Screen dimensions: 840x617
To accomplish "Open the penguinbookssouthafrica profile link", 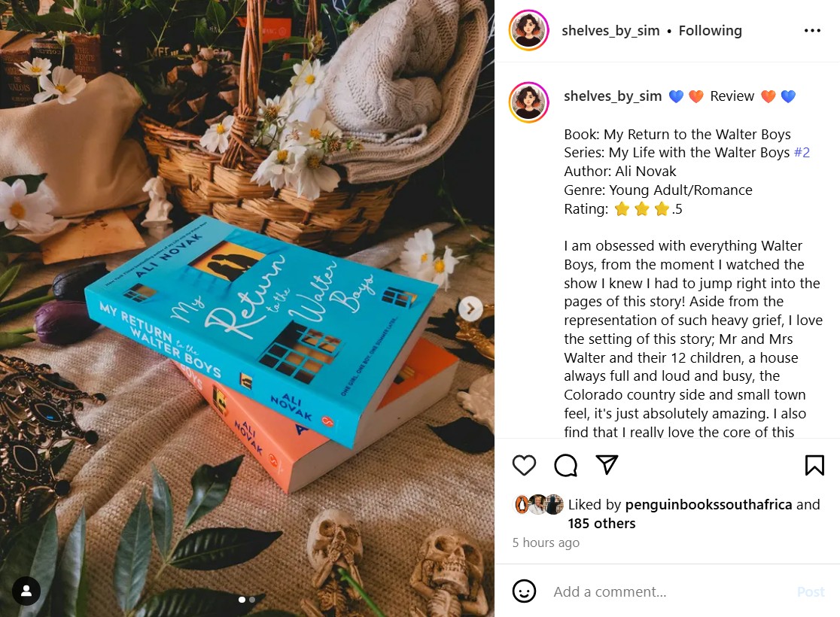I will pyautogui.click(x=708, y=505).
